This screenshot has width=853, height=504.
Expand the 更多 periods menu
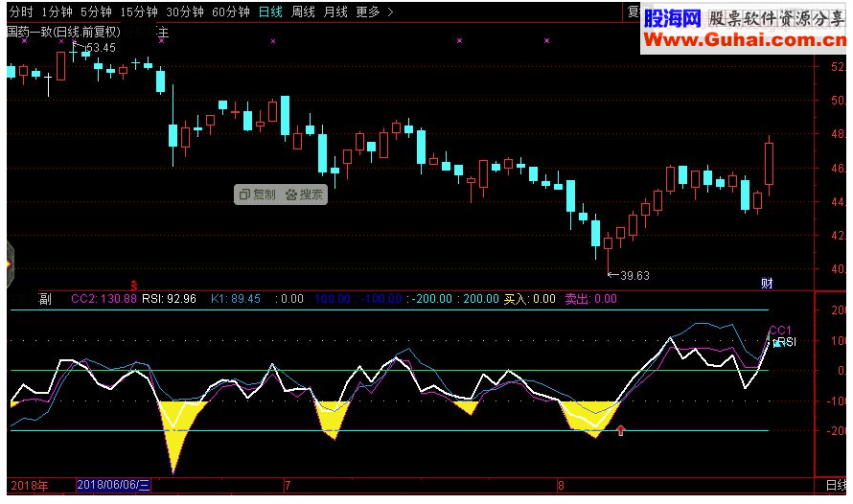[375, 11]
